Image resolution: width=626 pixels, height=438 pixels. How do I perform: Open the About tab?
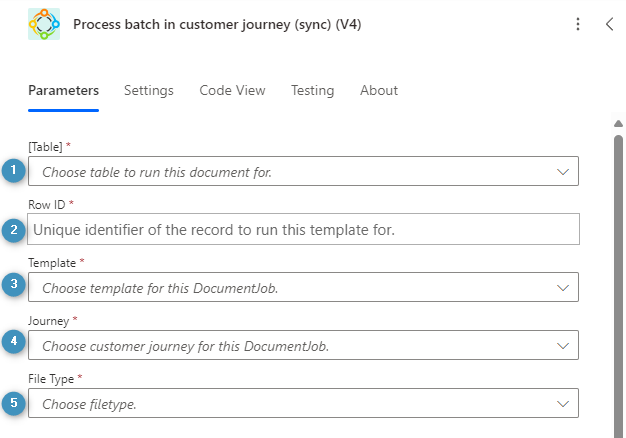click(379, 91)
